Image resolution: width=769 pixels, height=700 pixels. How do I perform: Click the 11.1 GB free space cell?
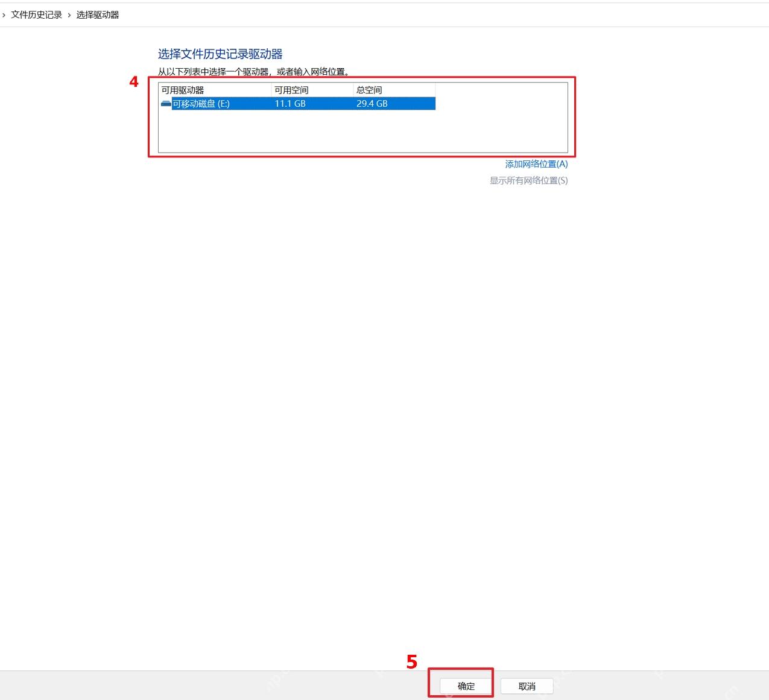coord(290,104)
